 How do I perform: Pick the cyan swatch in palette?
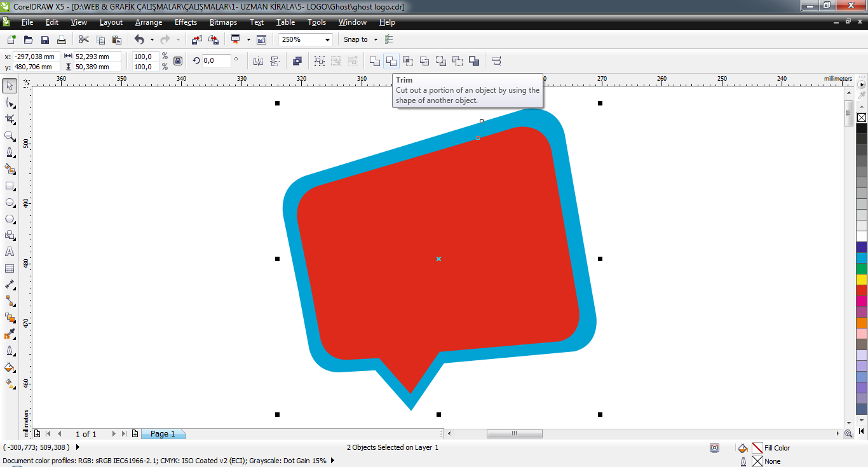click(x=862, y=257)
